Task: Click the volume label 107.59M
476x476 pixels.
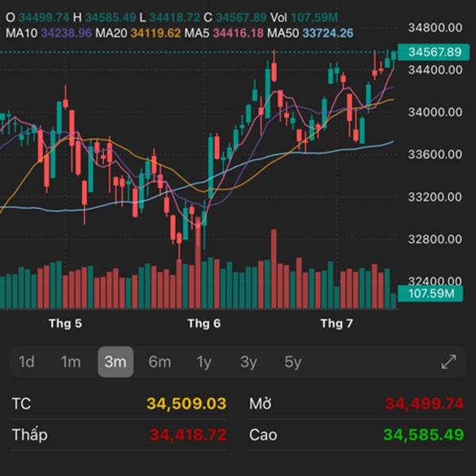Action: (x=431, y=294)
